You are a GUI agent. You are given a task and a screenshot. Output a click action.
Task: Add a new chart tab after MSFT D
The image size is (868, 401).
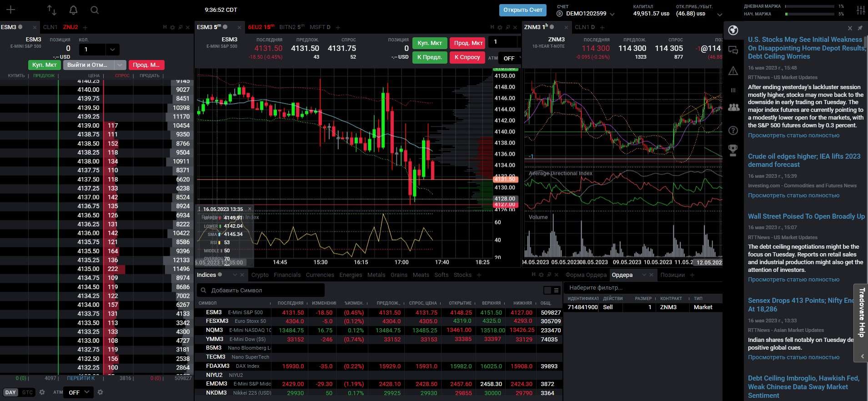pyautogui.click(x=338, y=27)
